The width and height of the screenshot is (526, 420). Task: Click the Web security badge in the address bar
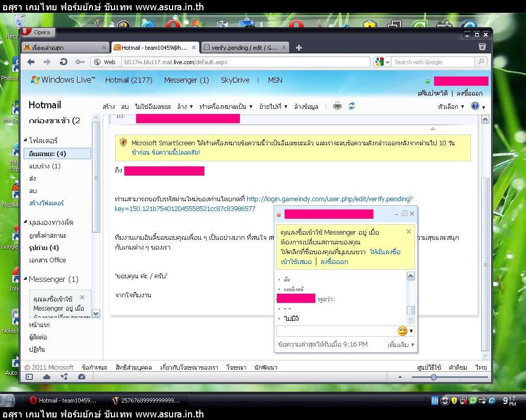click(x=105, y=62)
